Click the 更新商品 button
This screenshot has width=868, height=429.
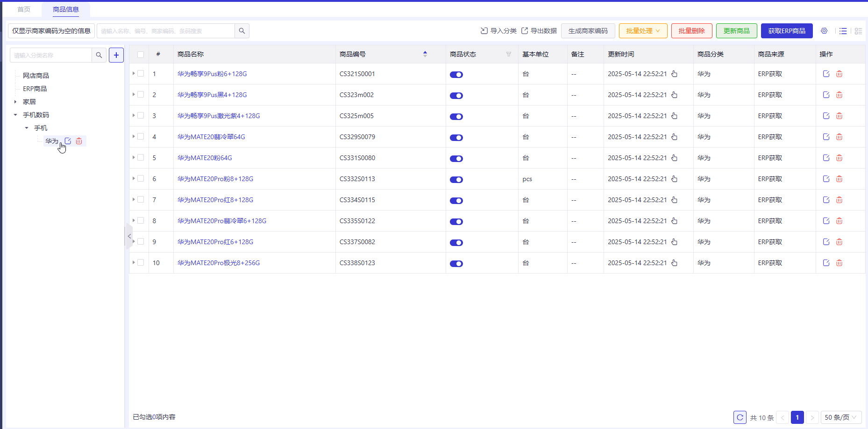point(737,31)
